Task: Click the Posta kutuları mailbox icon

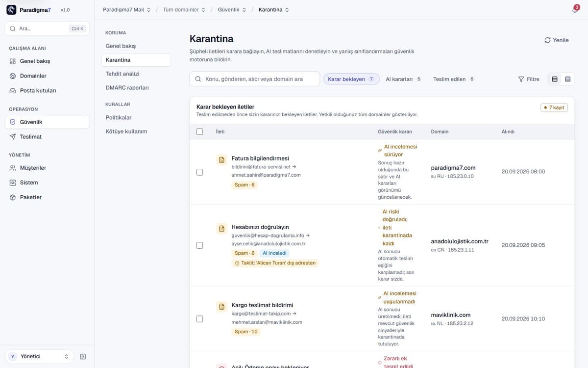Action: [x=13, y=91]
